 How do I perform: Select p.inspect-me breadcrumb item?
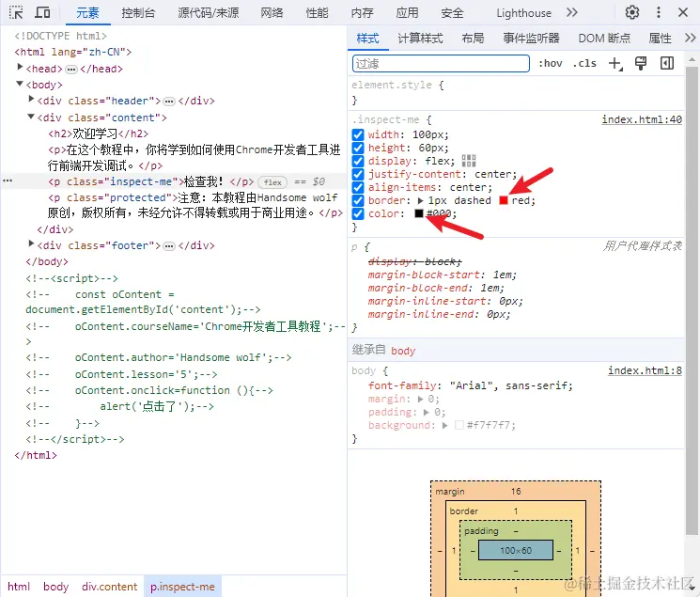coord(182,587)
